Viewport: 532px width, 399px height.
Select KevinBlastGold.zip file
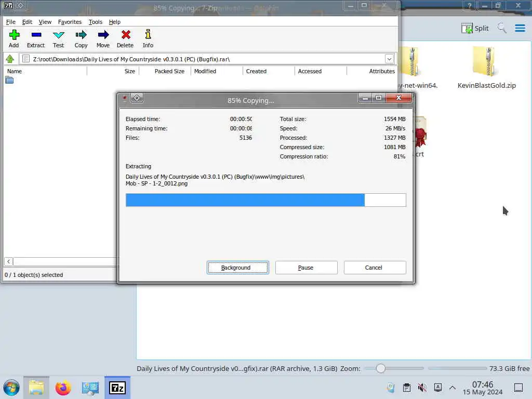[x=486, y=68]
